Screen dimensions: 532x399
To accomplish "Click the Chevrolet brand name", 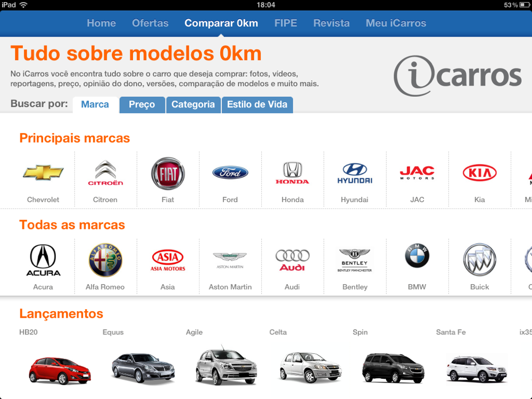I will coord(43,199).
